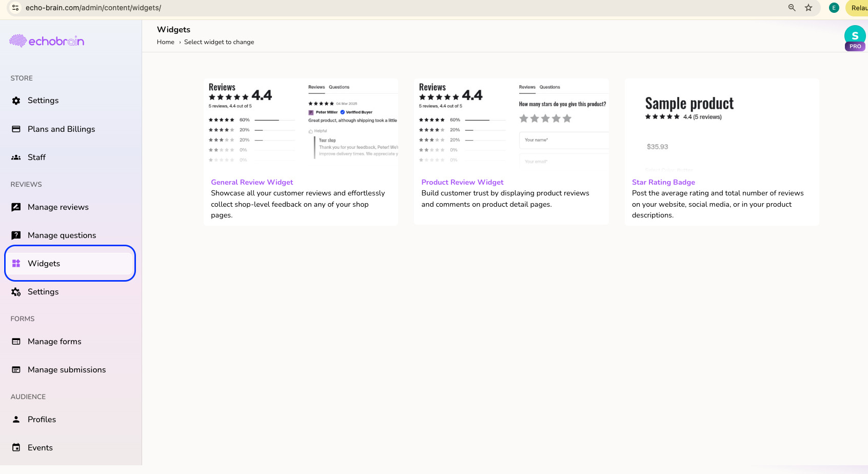Click the Relaunch button in browser
The height and width of the screenshot is (474, 868).
pyautogui.click(x=857, y=8)
